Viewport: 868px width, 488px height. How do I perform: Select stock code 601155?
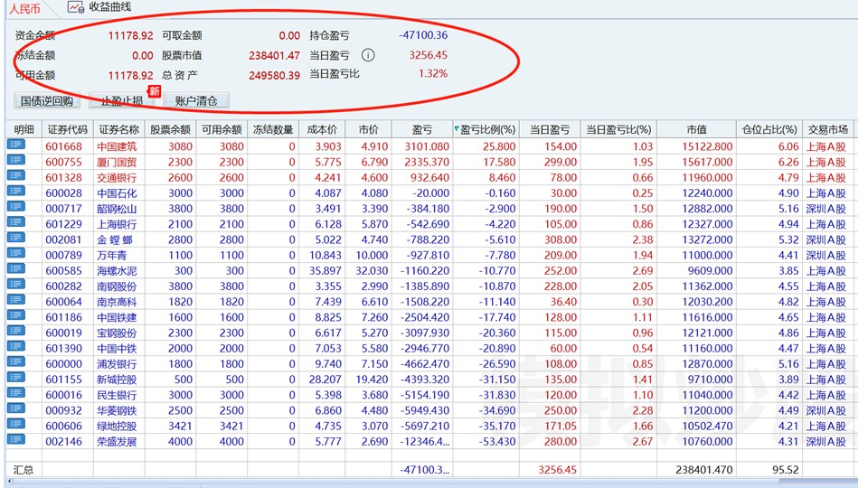[x=63, y=379]
